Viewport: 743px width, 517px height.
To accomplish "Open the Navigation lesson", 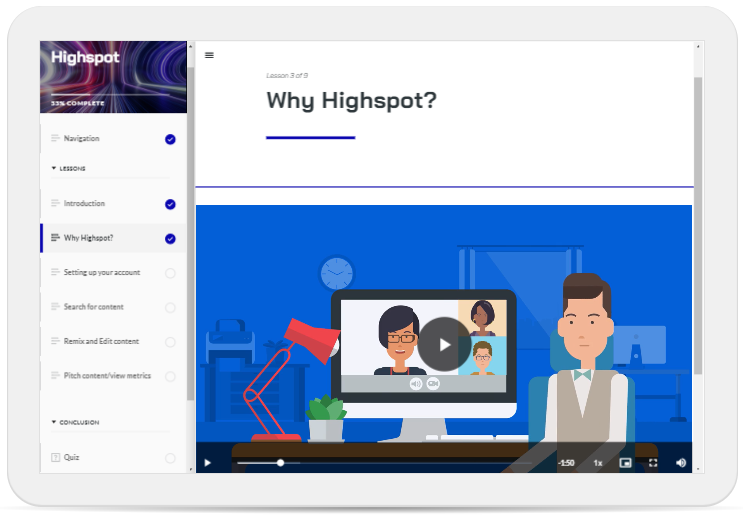I will [113, 139].
